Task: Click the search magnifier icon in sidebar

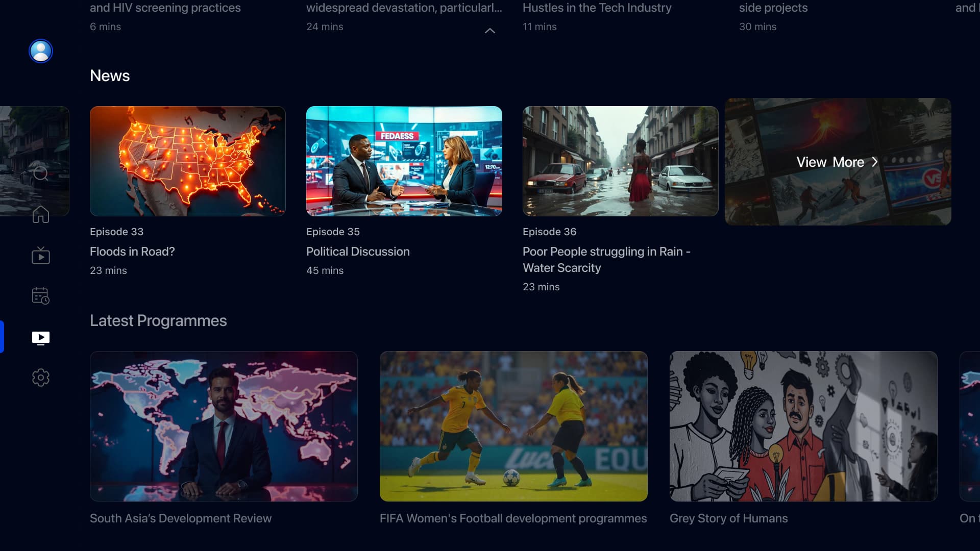Action: (41, 173)
